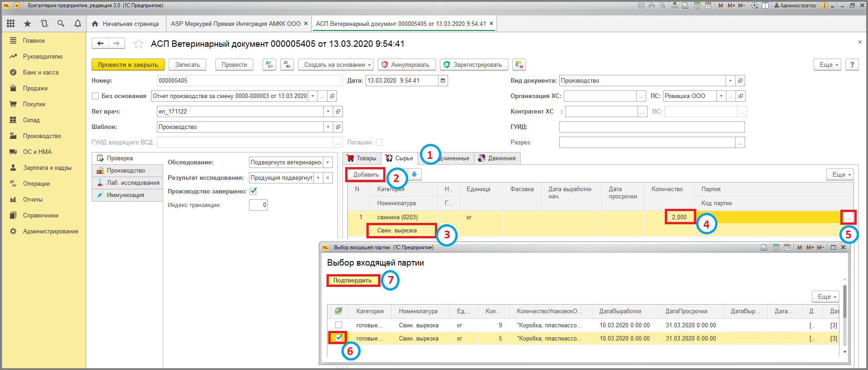This screenshot has width=868, height=370.
Task: Click the Записать button
Action: (x=187, y=64)
